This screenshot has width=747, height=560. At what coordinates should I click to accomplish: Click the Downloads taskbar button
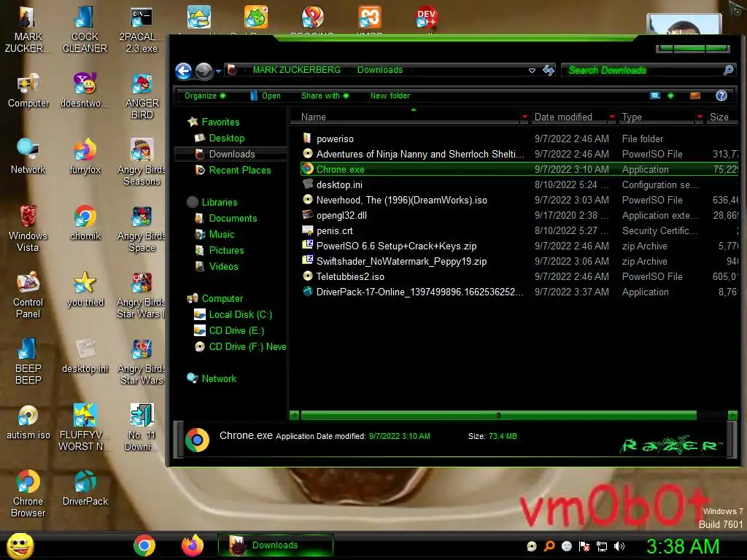pos(275,545)
